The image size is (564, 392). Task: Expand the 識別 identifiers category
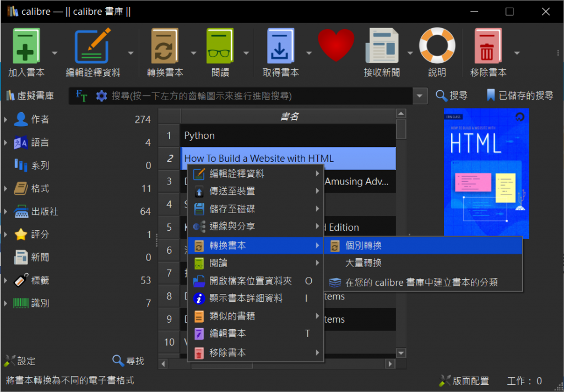(6, 303)
